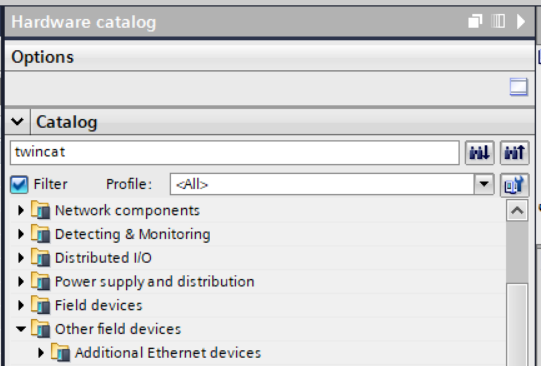The image size is (541, 366).
Task: Open the profile management wrench icon
Action: pyautogui.click(x=514, y=185)
